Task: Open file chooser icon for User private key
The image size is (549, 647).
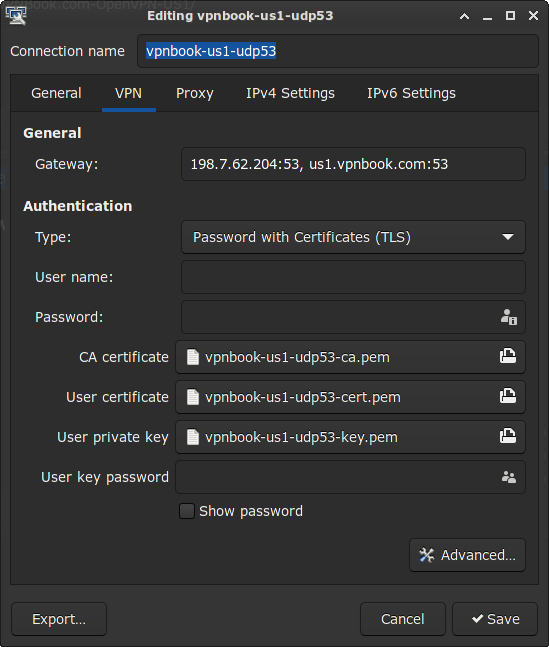Action: point(508,436)
